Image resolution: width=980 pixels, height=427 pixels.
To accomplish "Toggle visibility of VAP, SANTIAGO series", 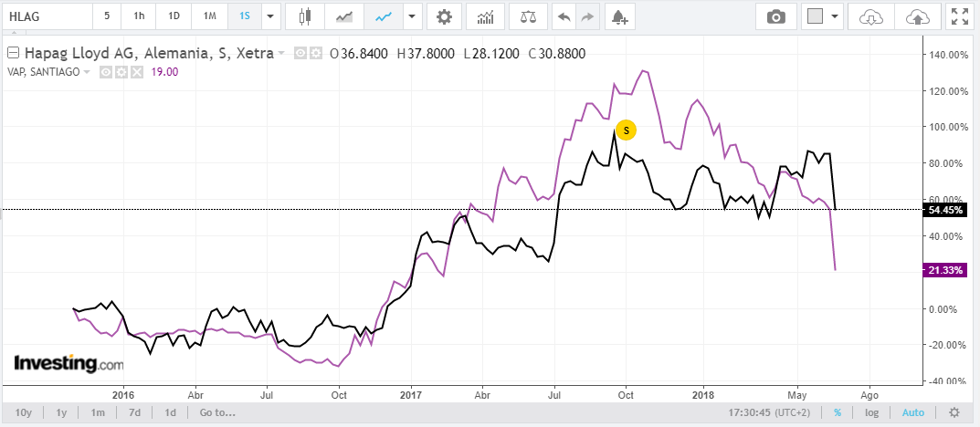I will point(106,72).
